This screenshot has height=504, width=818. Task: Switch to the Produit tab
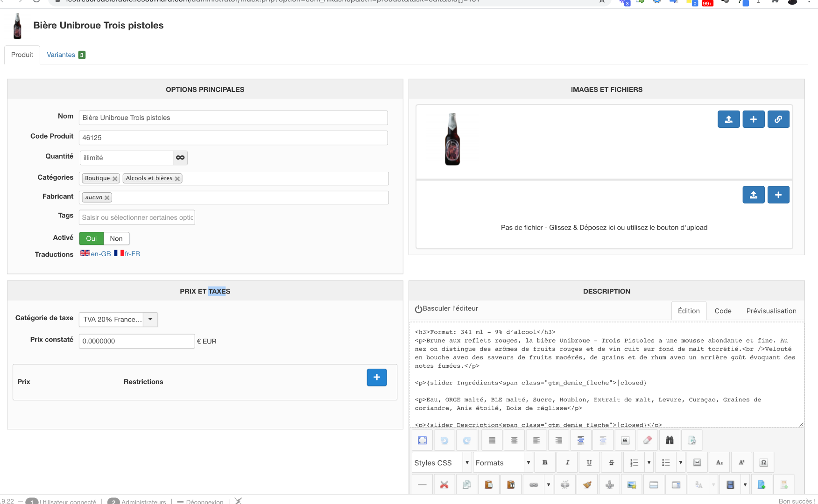coord(22,55)
